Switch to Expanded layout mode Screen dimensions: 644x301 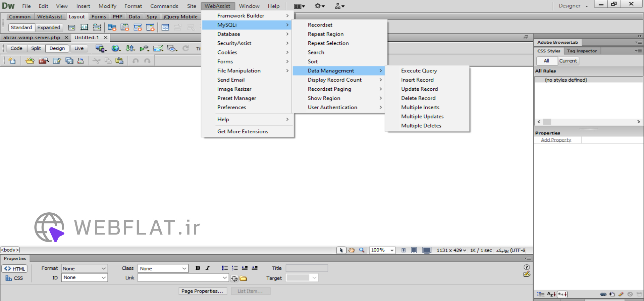click(49, 28)
